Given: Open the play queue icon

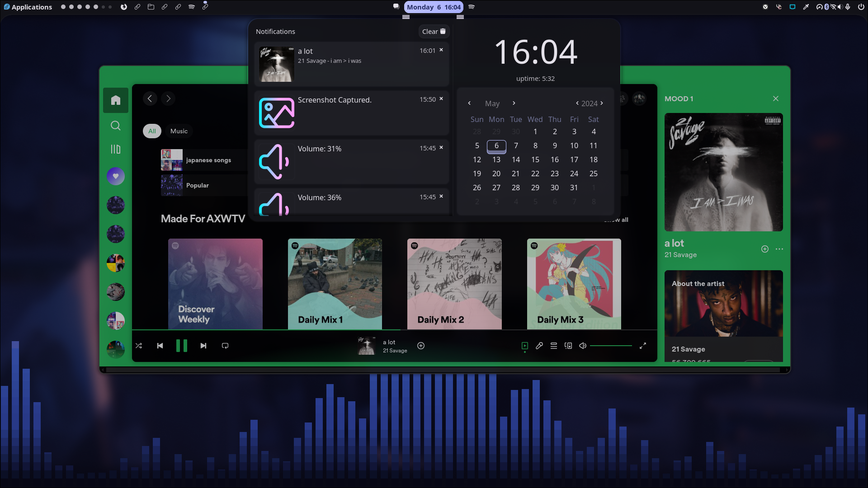Looking at the screenshot, I should (x=554, y=346).
